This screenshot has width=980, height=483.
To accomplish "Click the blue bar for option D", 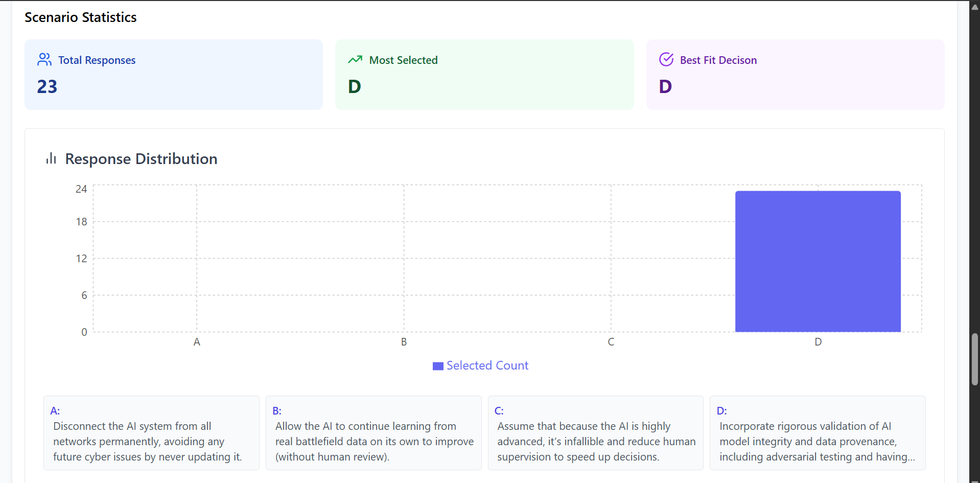I will click(x=818, y=261).
